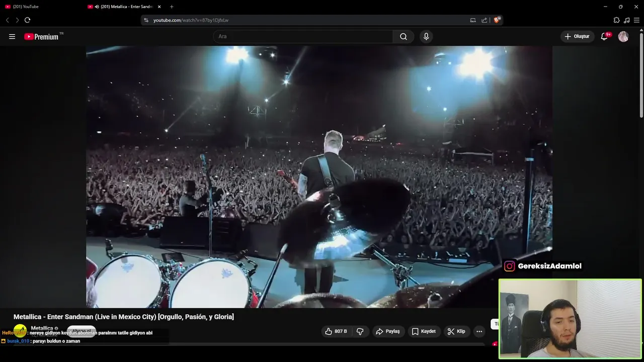Go forward with the browser forward arrow
The width and height of the screenshot is (644, 362).
click(17, 20)
